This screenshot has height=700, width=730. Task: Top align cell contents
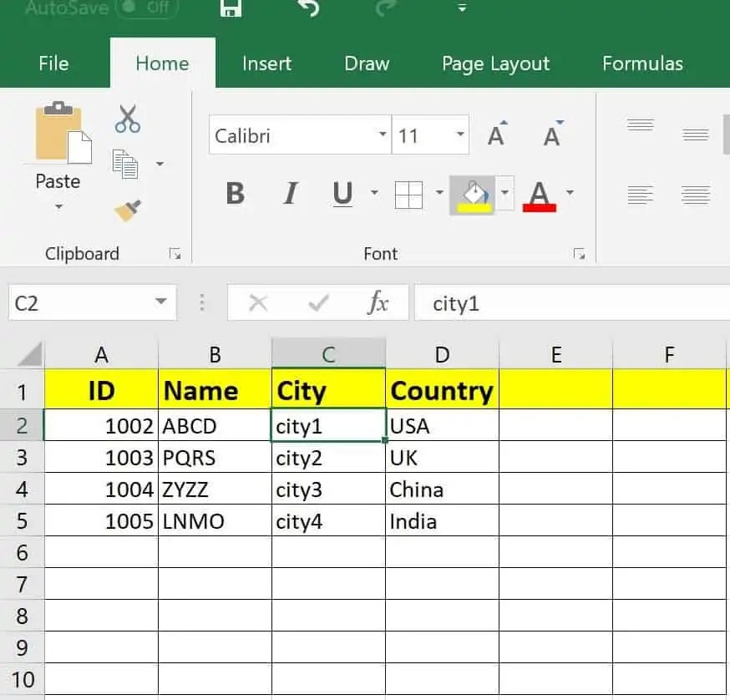640,124
